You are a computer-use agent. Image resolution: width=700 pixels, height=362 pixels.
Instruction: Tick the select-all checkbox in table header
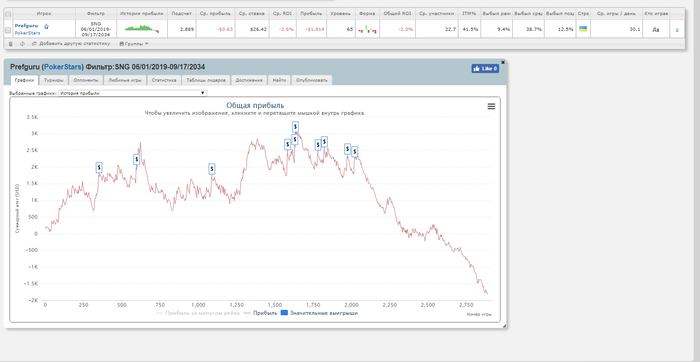pyautogui.click(x=8, y=14)
